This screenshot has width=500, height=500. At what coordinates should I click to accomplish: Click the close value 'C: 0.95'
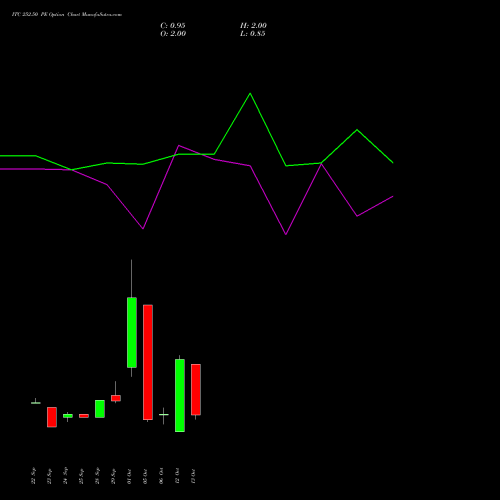coord(173,26)
